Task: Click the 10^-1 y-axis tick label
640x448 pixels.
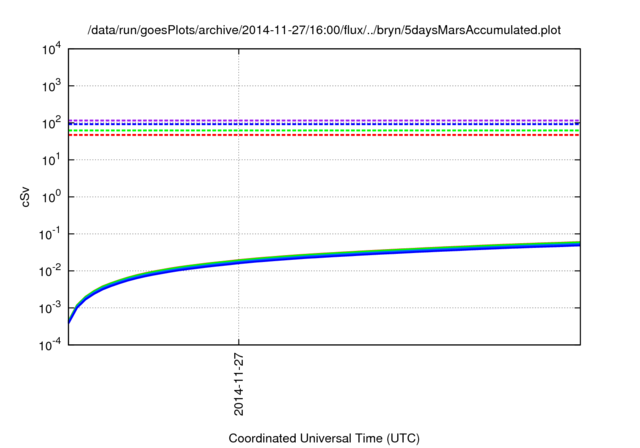Action: point(50,234)
